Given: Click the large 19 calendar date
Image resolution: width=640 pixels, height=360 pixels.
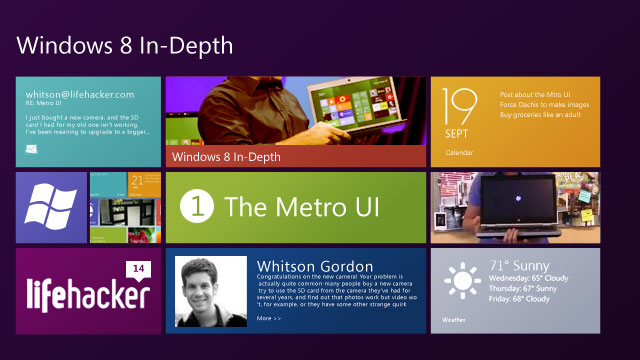Looking at the screenshot, I should tap(459, 106).
